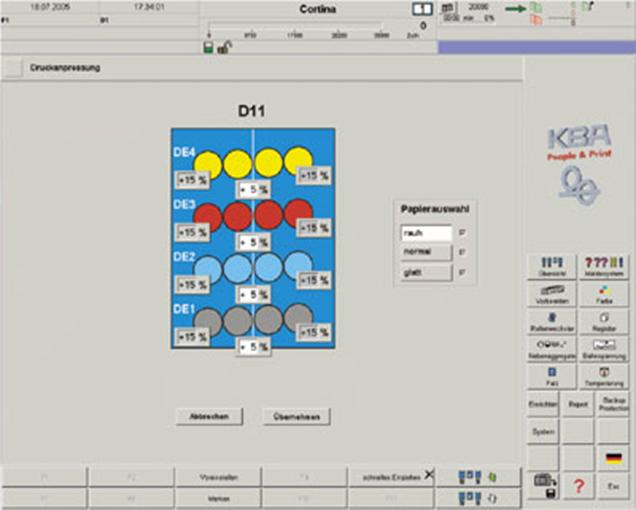Open the Einrichten menu button
This screenshot has width=636, height=510.
[544, 403]
